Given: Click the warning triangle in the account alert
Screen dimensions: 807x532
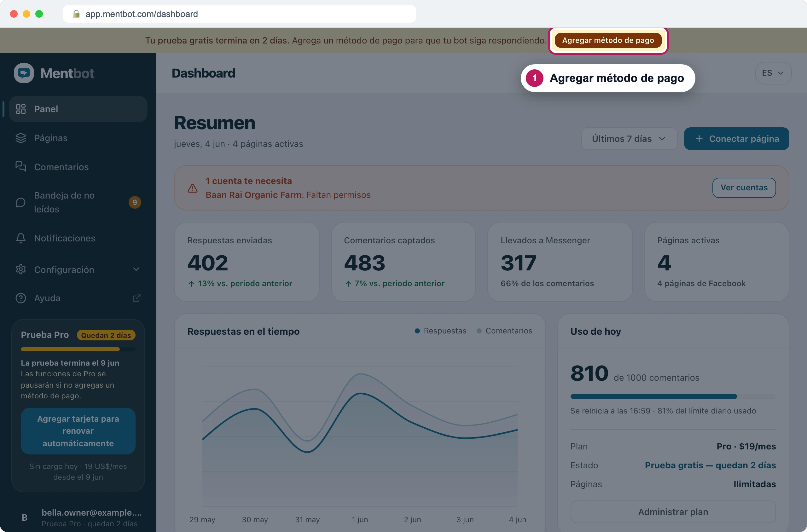Looking at the screenshot, I should coord(192,188).
